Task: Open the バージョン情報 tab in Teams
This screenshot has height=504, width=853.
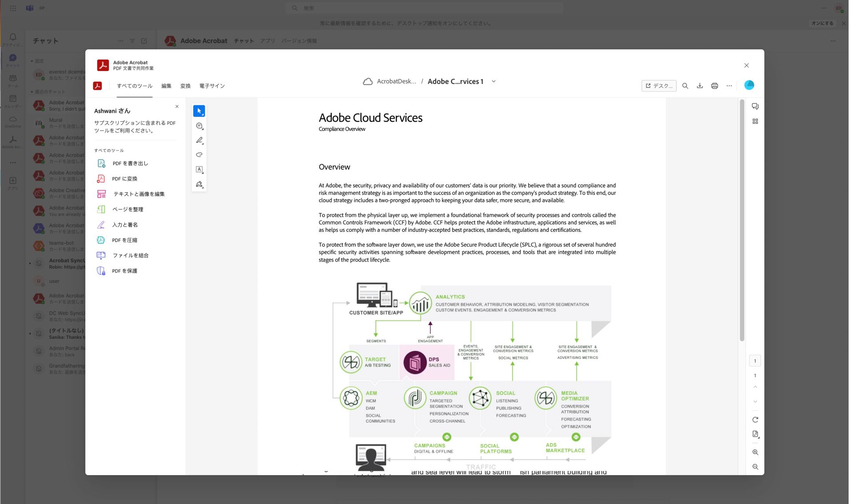Action: click(299, 41)
